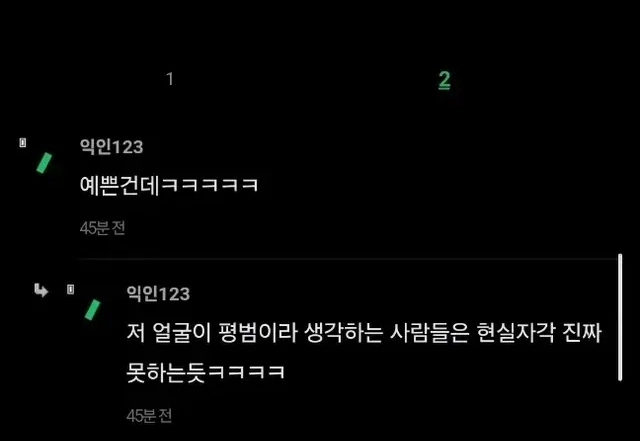Select the highlighted green page 2

444,80
